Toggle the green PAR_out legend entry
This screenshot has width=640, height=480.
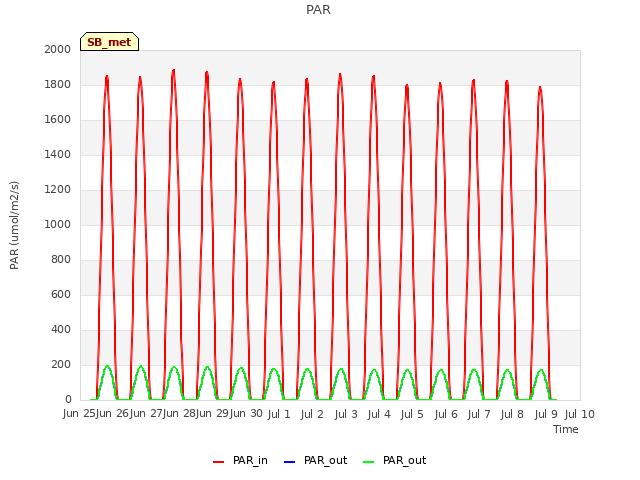(394, 460)
